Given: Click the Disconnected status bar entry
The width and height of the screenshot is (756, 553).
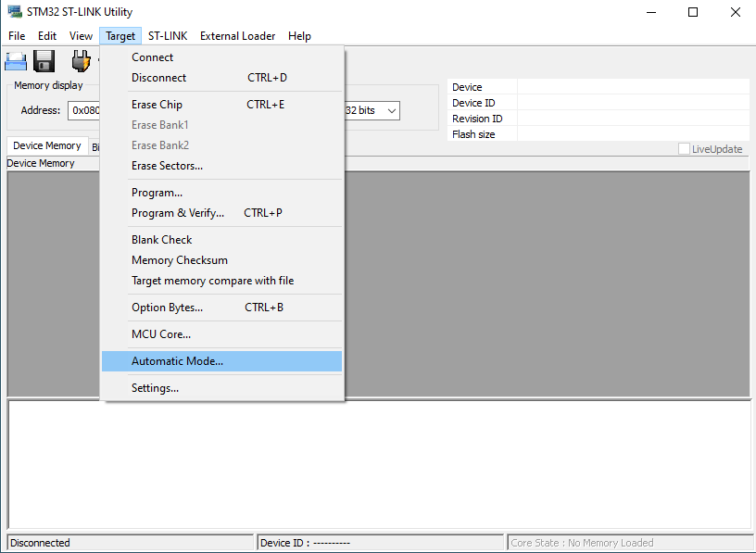Looking at the screenshot, I should point(131,543).
